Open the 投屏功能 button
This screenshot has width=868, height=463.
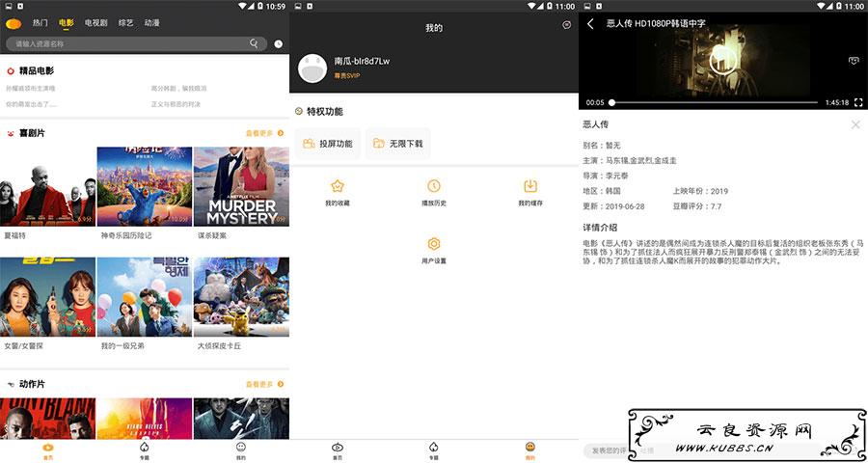tap(328, 144)
